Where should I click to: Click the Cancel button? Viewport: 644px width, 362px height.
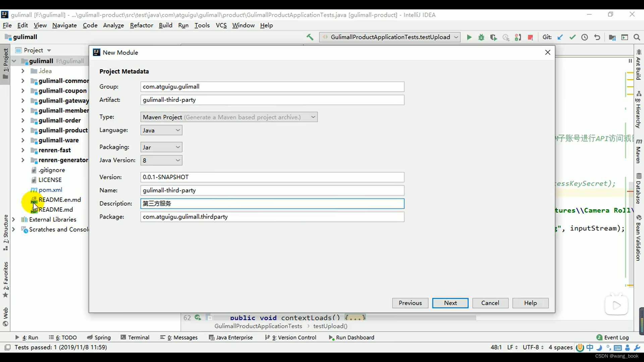[490, 303]
